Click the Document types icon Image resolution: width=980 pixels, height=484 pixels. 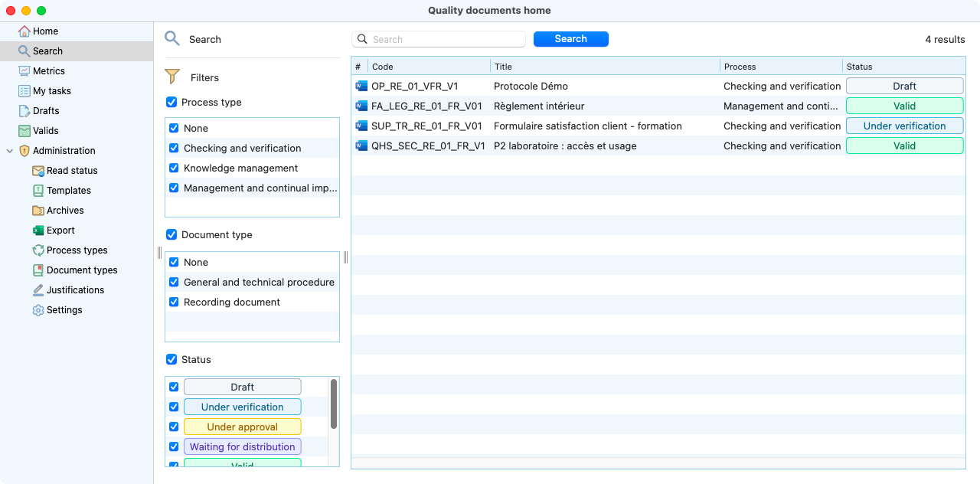point(38,270)
